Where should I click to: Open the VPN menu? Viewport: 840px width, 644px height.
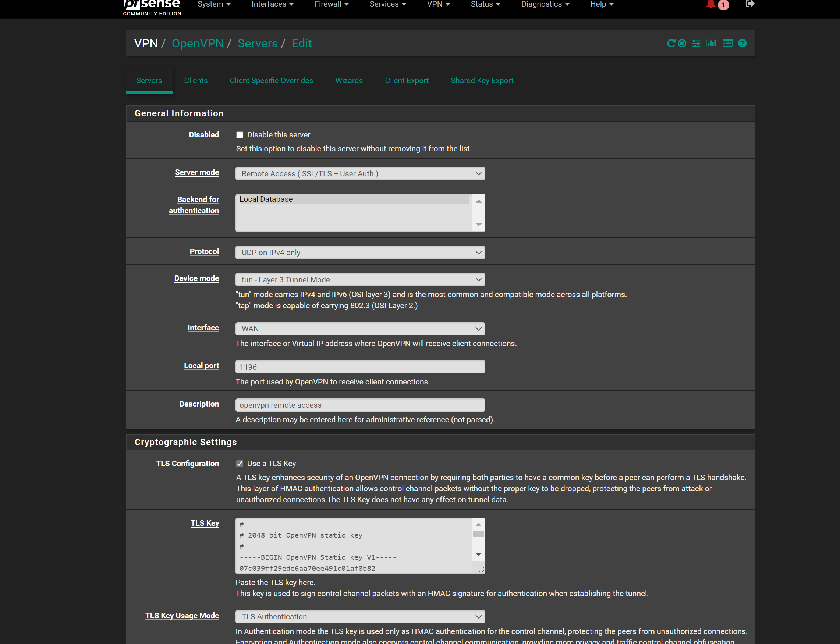(x=438, y=4)
